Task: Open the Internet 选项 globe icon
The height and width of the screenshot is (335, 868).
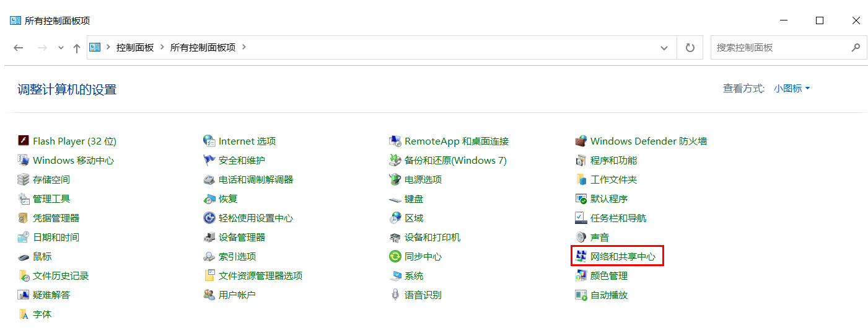Action: point(209,141)
